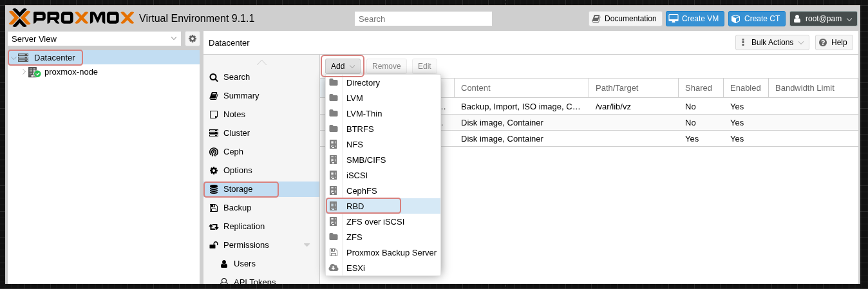Image resolution: width=868 pixels, height=289 pixels.
Task: Click the gear icon beside Server View
Action: coord(193,39)
